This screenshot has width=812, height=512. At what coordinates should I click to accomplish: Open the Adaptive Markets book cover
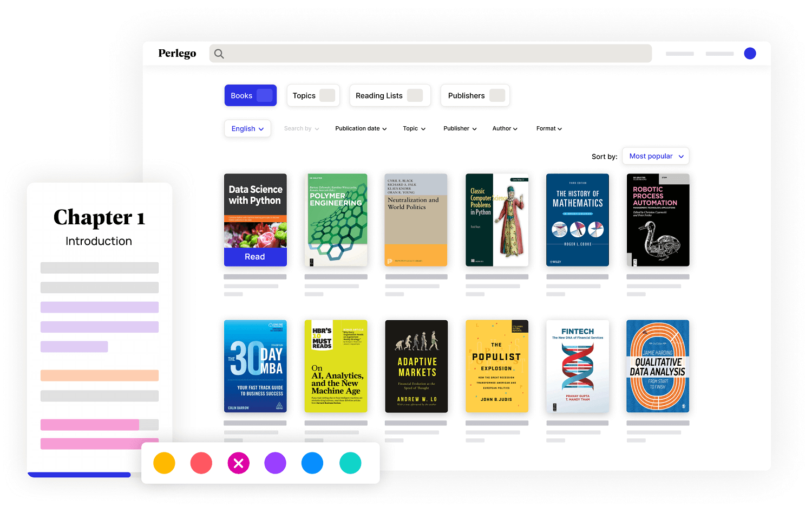click(416, 366)
